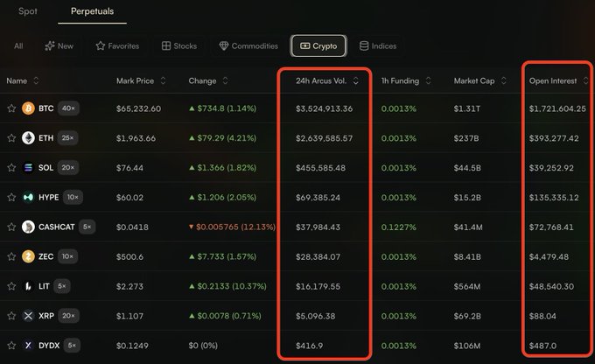Click the HYPE 10× leverage badge
Screen dimensions: 595x364
(x=73, y=198)
